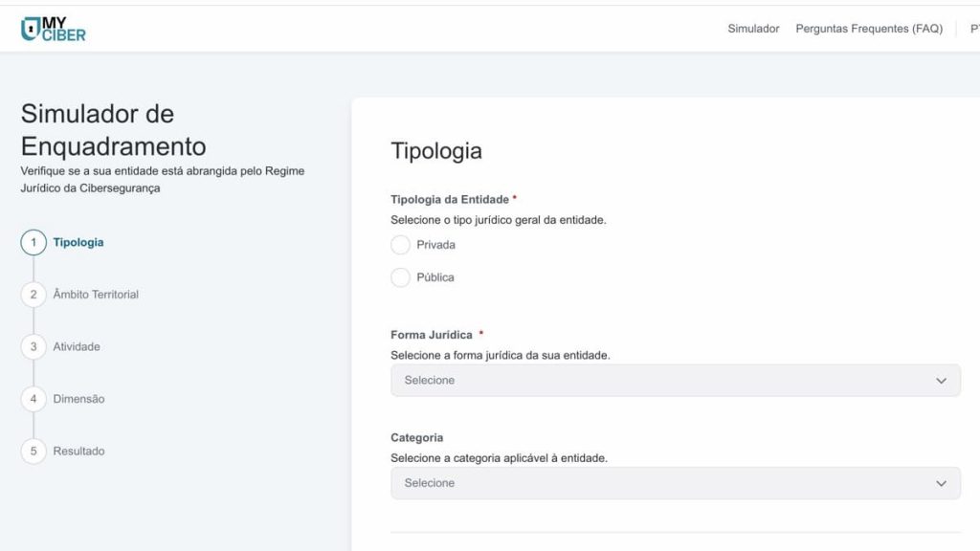Click the step 2 circle icon

pyautogui.click(x=33, y=295)
